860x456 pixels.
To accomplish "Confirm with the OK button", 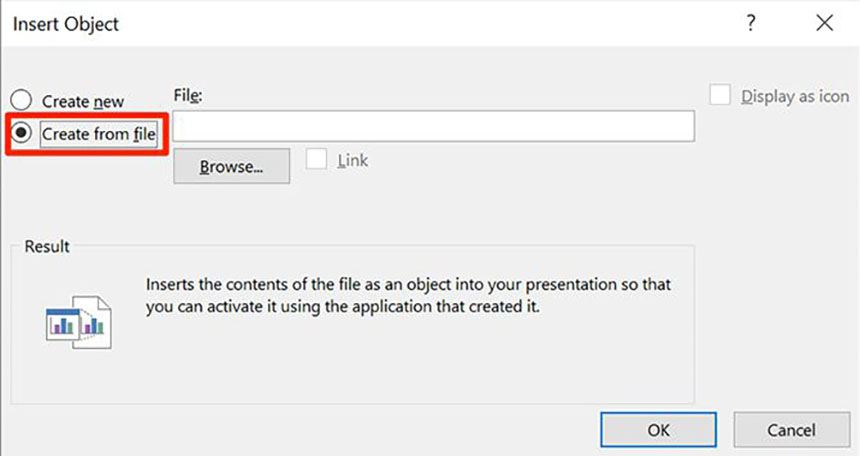I will pyautogui.click(x=657, y=430).
